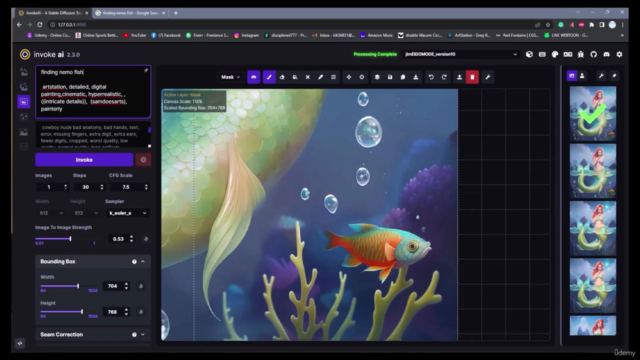Open the Mask layer dropdown
Viewport: 640px width, 360px height.
[231, 77]
